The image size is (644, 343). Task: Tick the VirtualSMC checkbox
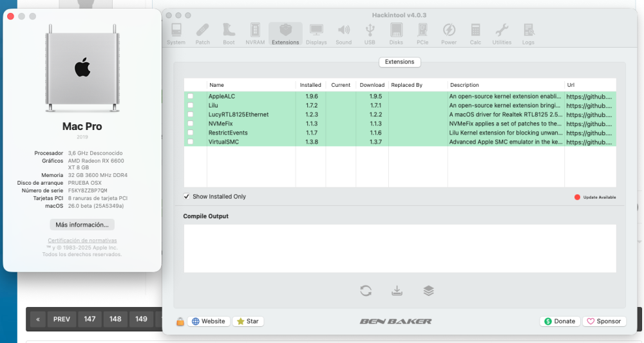point(190,142)
